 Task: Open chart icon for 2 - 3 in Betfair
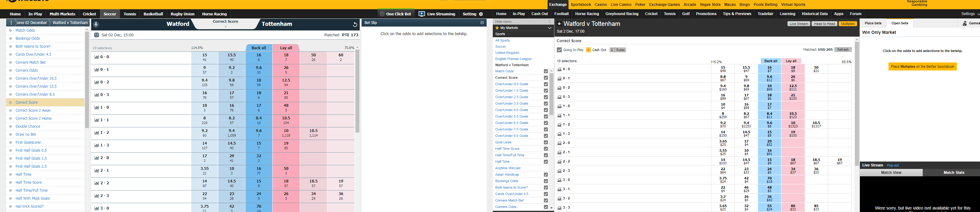[x=559, y=171]
